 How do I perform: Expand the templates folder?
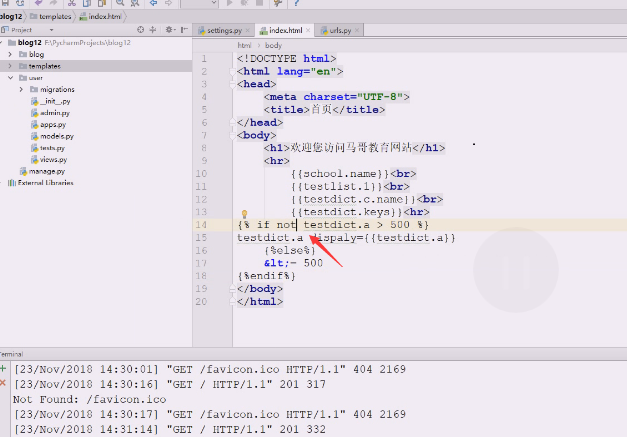click(x=10, y=66)
